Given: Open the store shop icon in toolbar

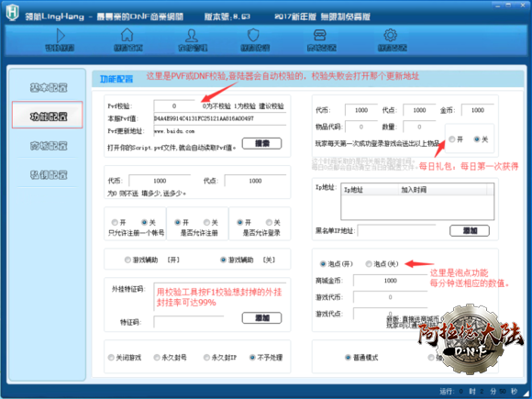Looking at the screenshot, I should 320,35.
